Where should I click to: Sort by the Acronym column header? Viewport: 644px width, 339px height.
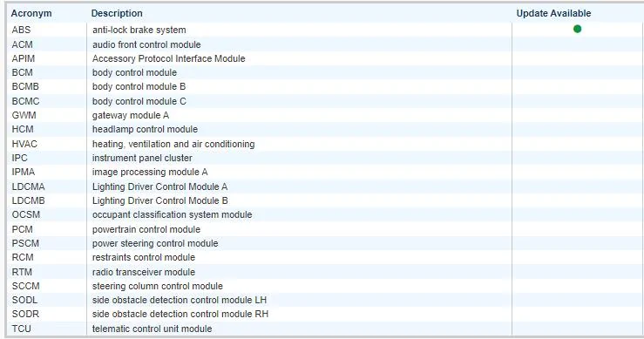31,13
